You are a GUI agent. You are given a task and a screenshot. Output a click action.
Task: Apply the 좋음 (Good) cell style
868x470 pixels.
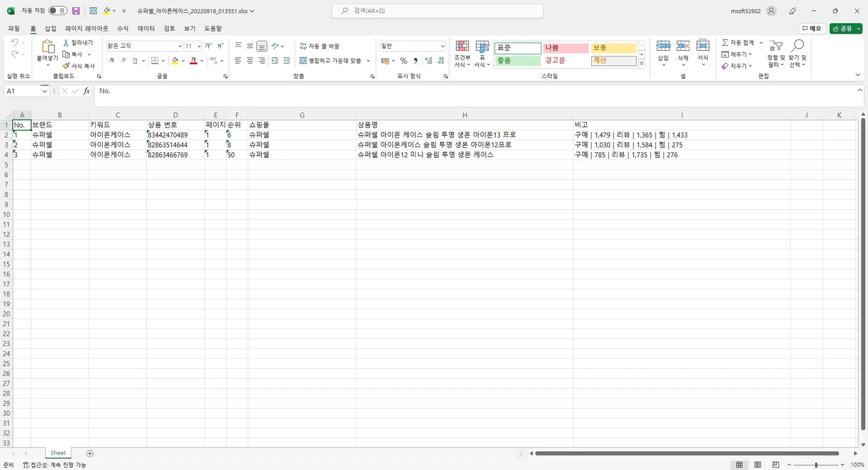point(518,61)
